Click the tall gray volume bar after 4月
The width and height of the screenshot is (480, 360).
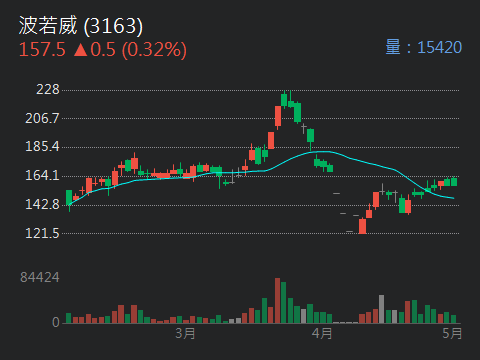(381, 309)
